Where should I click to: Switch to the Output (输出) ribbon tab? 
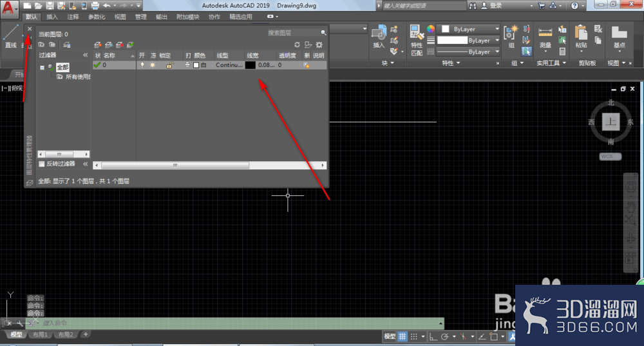162,17
